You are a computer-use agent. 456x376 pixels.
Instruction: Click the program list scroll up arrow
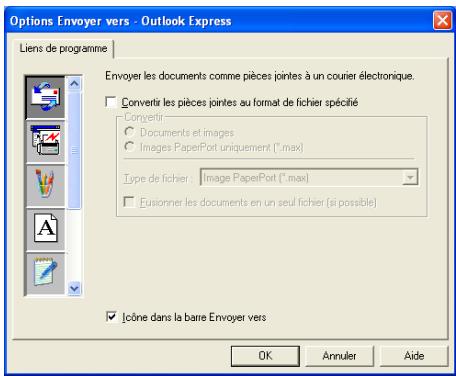tap(74, 84)
